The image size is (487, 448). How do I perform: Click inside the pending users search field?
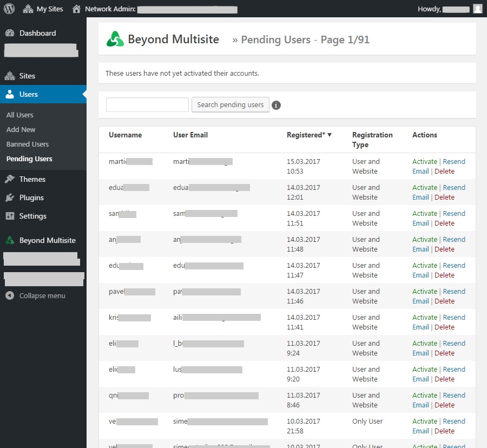click(x=147, y=105)
